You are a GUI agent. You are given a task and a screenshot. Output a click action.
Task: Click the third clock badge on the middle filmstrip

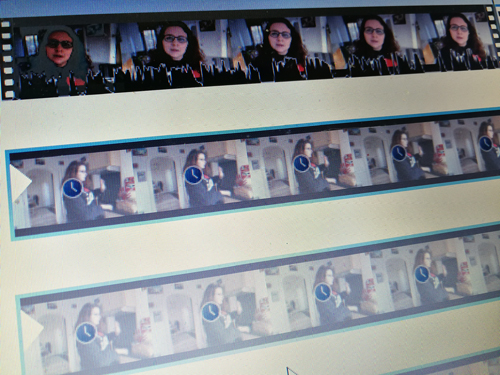(x=302, y=164)
